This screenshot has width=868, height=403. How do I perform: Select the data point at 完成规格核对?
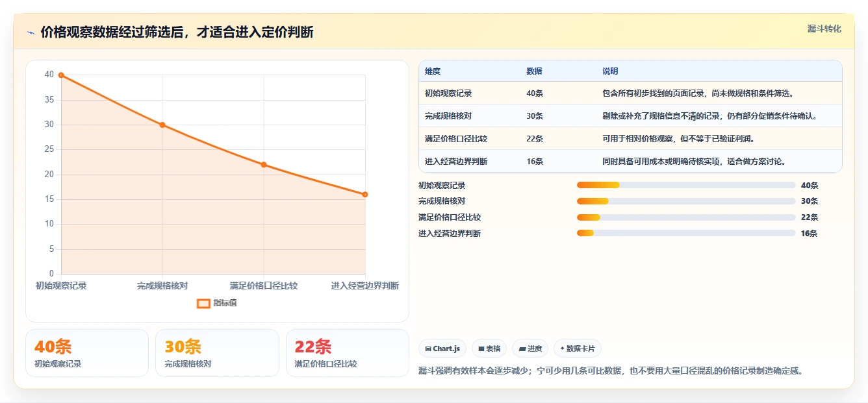[x=162, y=125]
